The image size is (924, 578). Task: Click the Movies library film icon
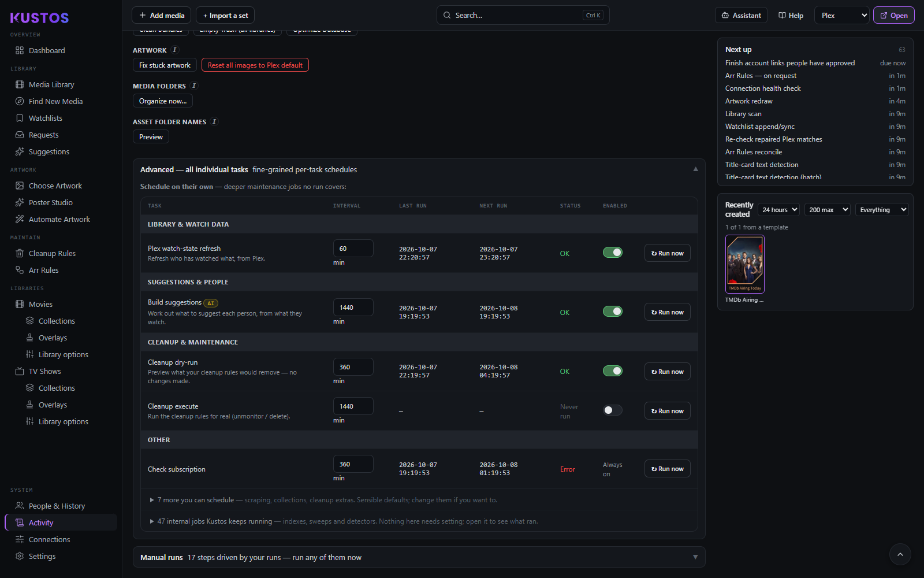(20, 304)
